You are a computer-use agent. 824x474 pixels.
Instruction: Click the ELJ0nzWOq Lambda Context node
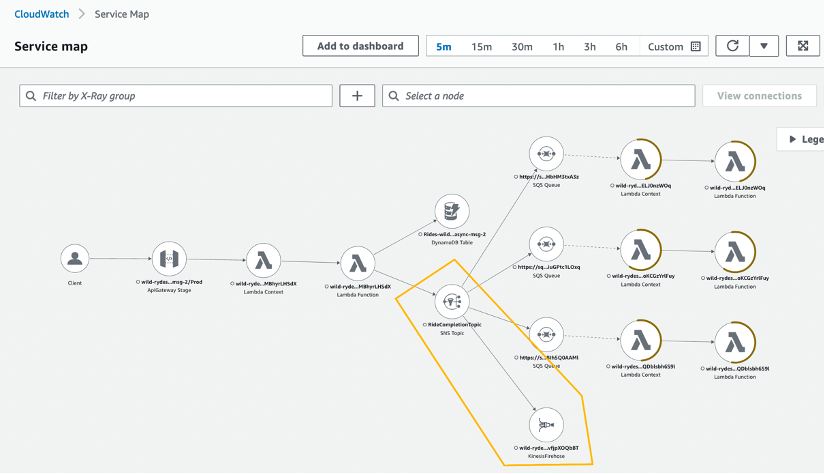point(641,159)
